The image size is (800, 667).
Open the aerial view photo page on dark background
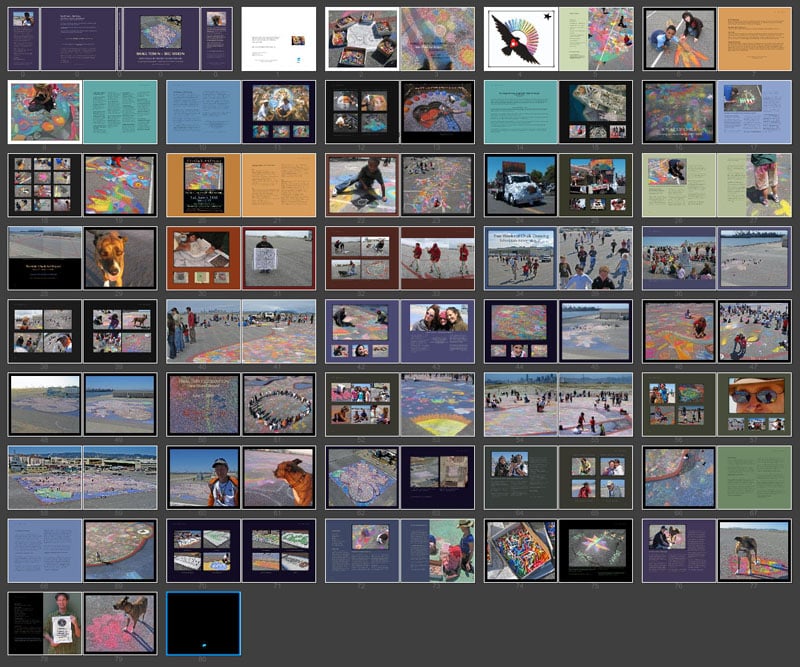pyautogui.click(x=596, y=112)
